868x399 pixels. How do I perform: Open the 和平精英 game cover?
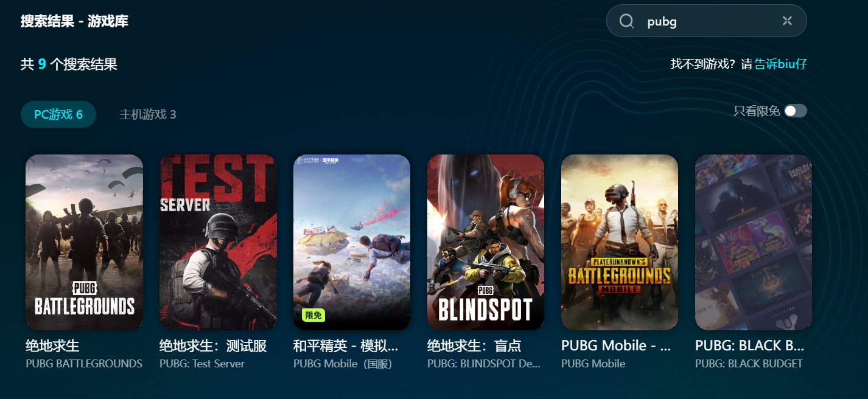click(x=352, y=242)
